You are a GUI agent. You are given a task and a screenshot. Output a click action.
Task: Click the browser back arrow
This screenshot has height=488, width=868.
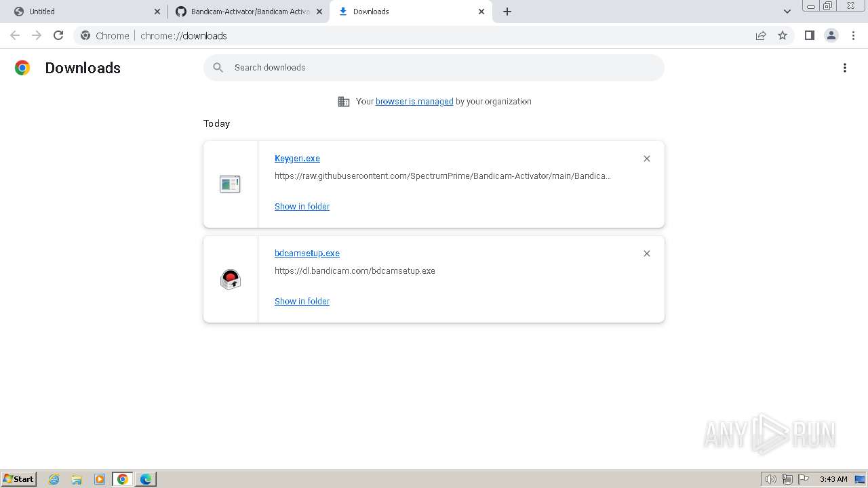(15, 35)
